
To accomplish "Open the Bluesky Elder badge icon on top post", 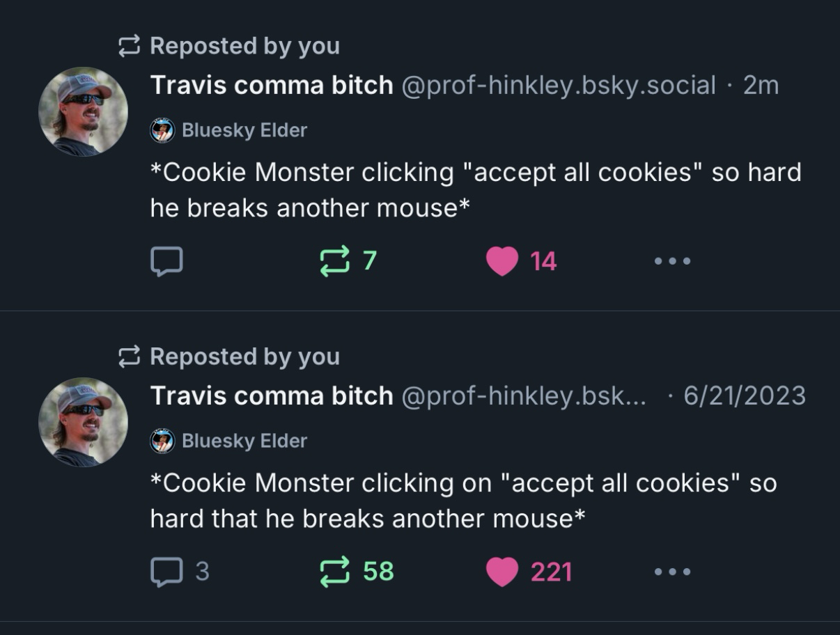I will pos(162,130).
